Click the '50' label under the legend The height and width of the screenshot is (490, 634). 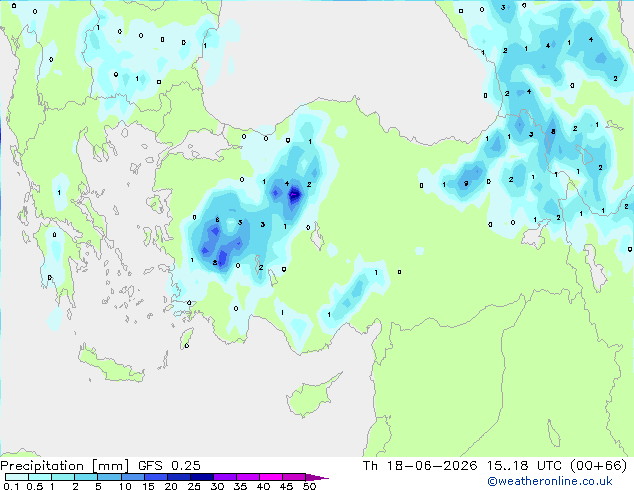(309, 486)
